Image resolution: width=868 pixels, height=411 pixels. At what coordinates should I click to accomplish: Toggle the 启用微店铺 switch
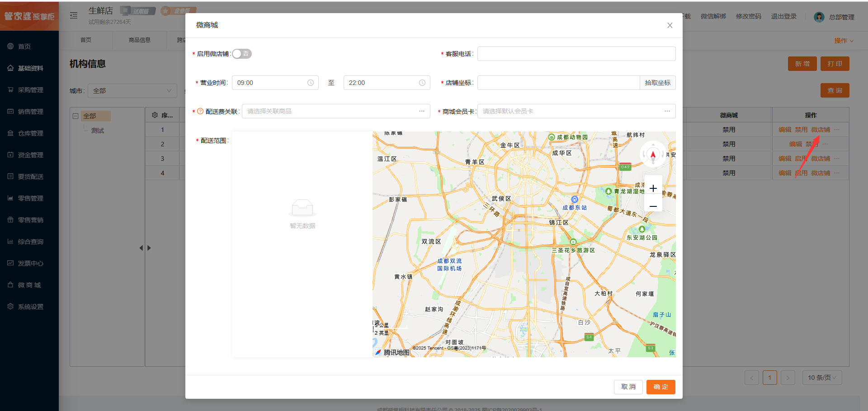[x=242, y=54]
